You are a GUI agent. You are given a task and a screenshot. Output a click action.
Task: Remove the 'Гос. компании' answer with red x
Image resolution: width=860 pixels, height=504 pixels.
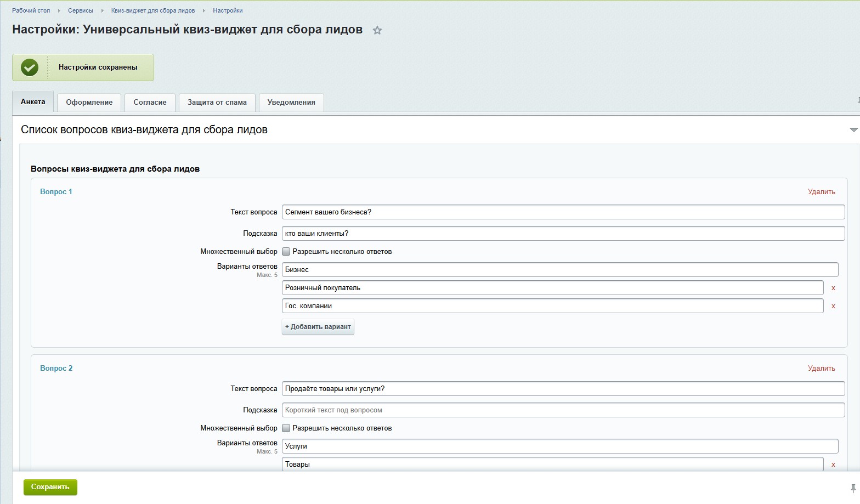tap(833, 306)
